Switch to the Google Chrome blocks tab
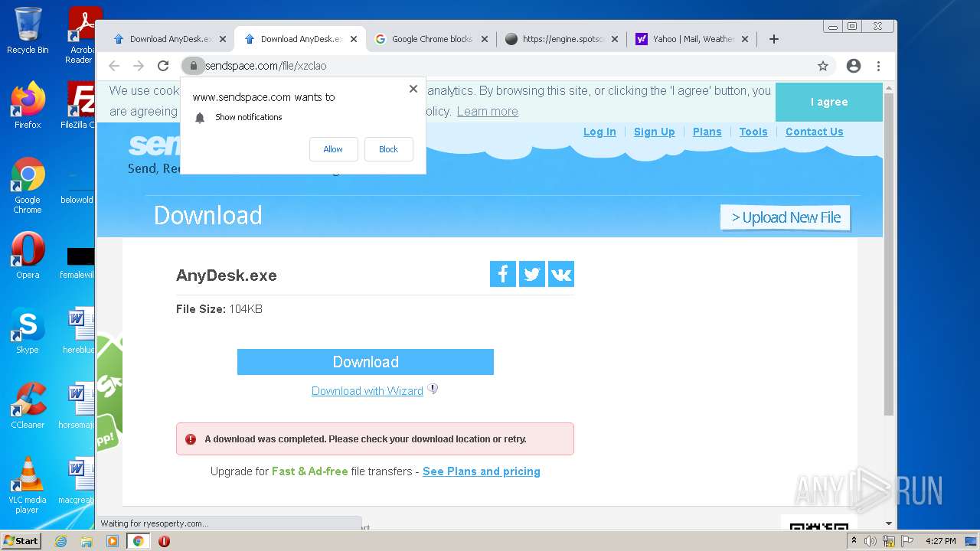 [432, 39]
